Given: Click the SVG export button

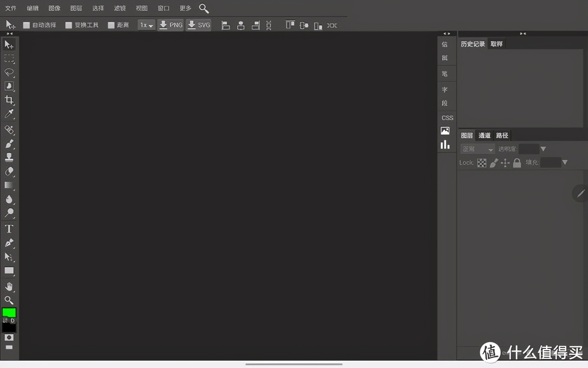Looking at the screenshot, I should click(198, 25).
